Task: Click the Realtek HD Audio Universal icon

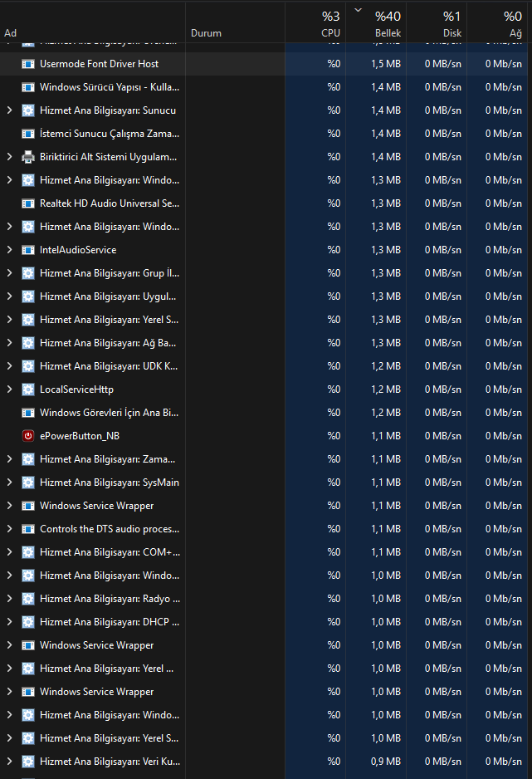Action: [28, 203]
